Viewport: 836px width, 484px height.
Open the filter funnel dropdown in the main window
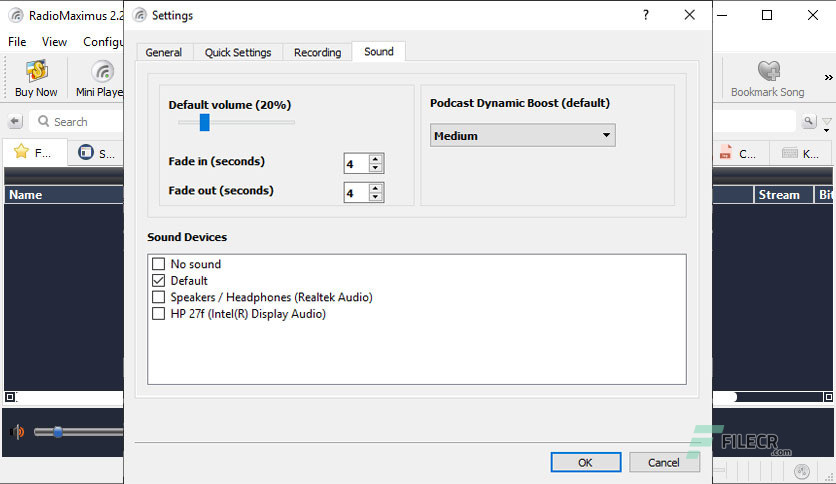826,124
